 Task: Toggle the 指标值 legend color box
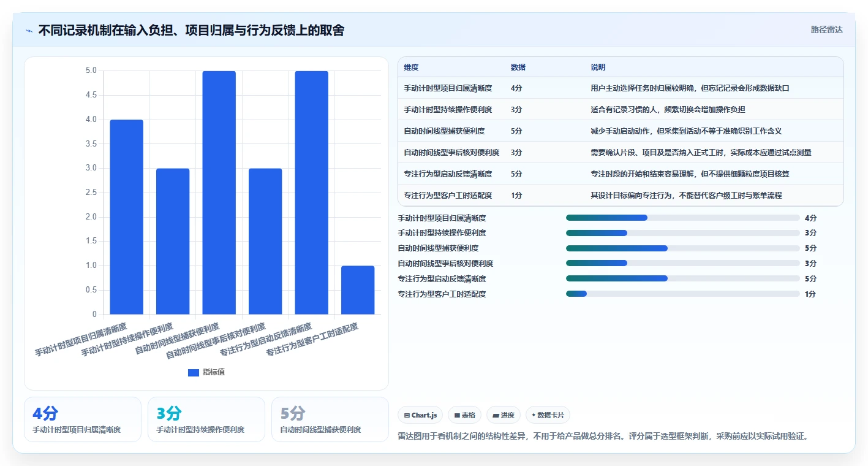(193, 372)
